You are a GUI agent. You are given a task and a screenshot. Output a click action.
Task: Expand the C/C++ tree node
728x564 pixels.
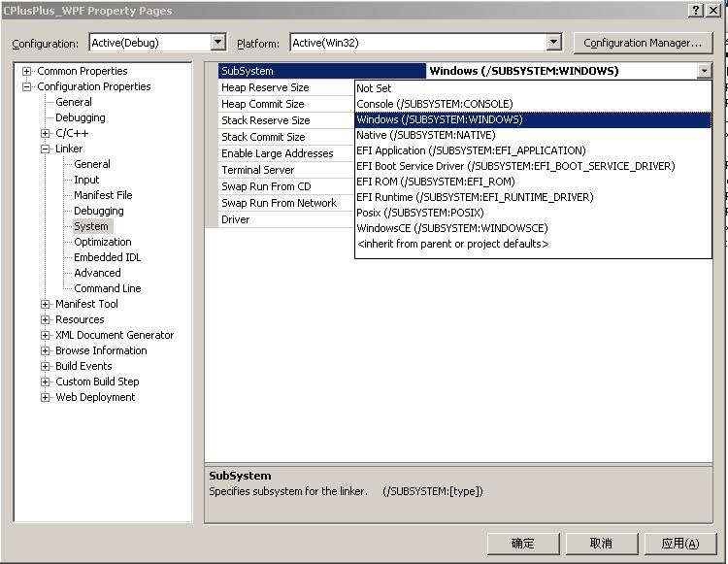(45, 133)
